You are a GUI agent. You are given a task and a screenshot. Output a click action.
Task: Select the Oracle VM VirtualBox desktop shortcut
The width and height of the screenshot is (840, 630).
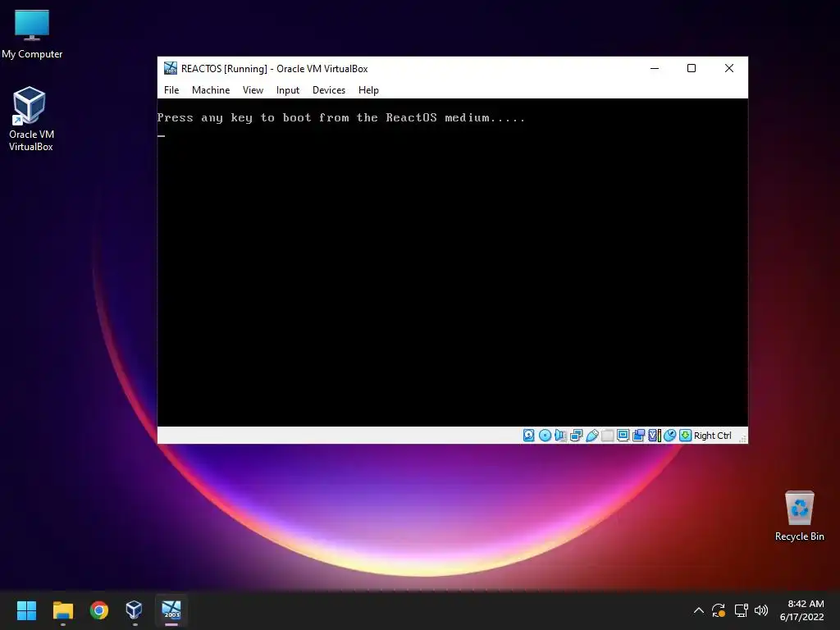[x=31, y=119]
